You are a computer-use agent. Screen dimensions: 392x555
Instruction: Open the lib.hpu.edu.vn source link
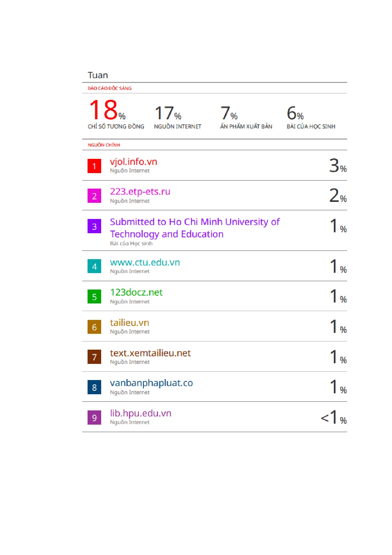click(140, 413)
